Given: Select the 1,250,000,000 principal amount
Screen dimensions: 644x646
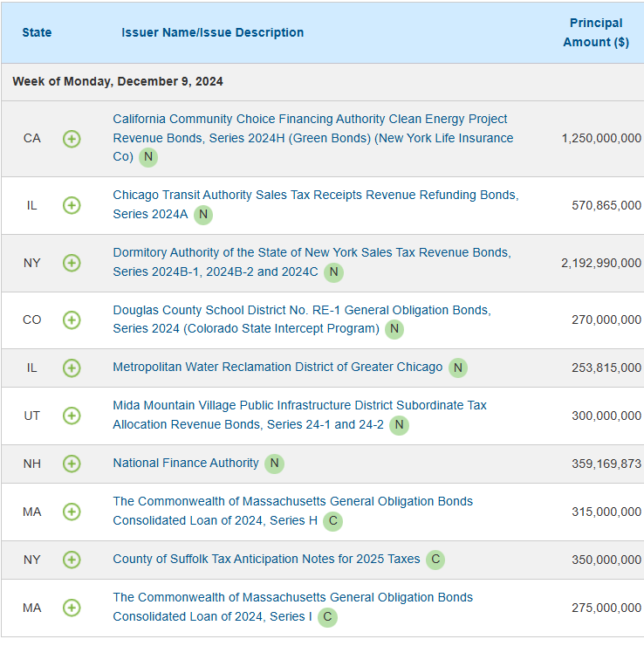Looking at the screenshot, I should pyautogui.click(x=601, y=139).
